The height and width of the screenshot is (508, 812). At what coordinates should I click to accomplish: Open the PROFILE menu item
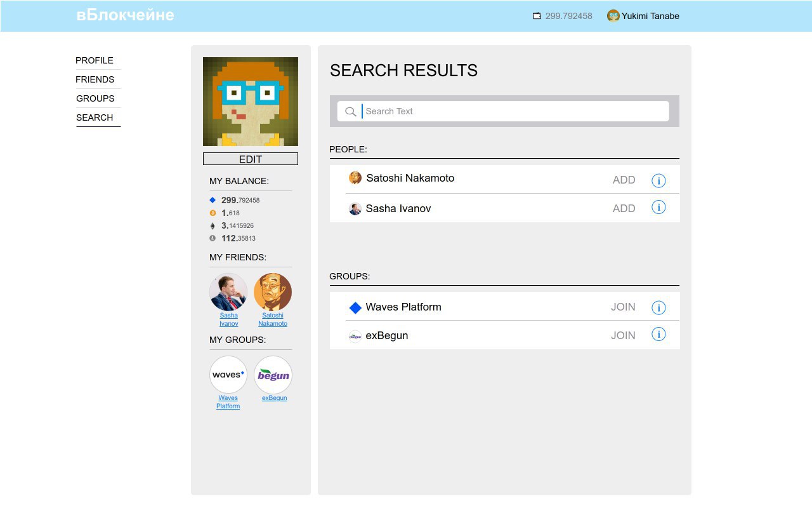pos(95,60)
